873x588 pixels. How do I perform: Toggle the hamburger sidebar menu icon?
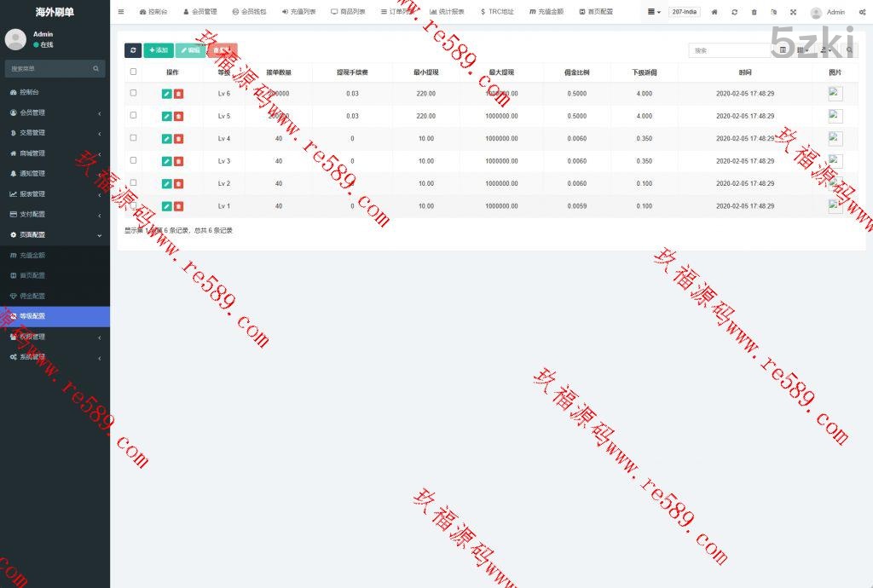(121, 12)
